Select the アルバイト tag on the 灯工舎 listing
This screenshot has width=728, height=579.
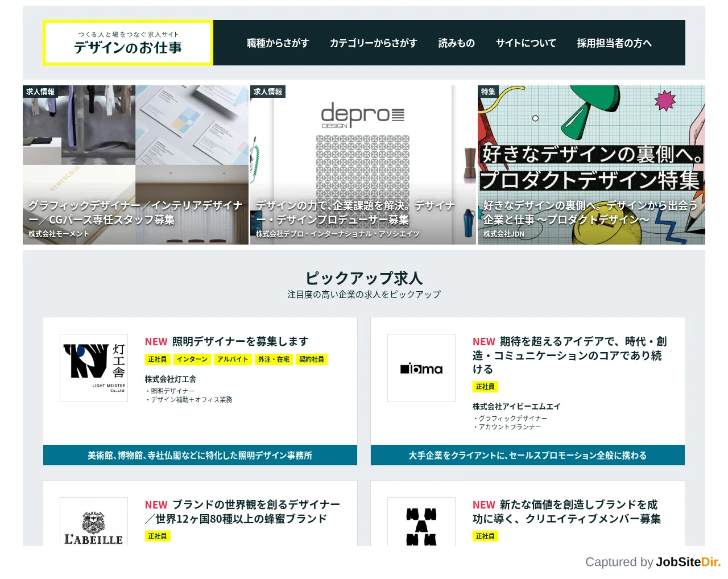(233, 359)
